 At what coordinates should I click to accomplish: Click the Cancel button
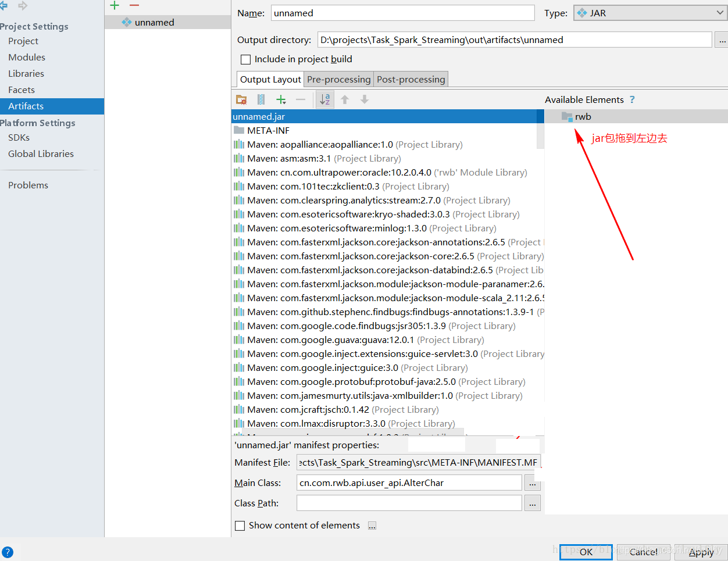(x=644, y=552)
